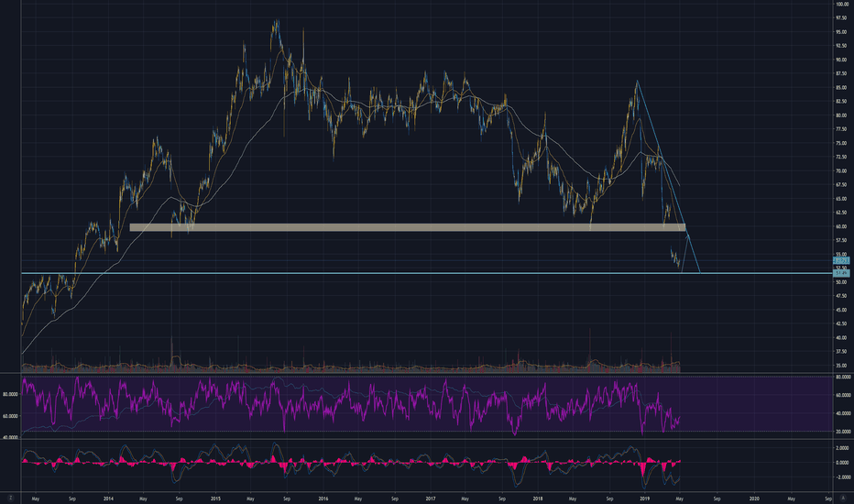
Task: Click the 2017 label on the time axis
Action: pyautogui.click(x=431, y=499)
